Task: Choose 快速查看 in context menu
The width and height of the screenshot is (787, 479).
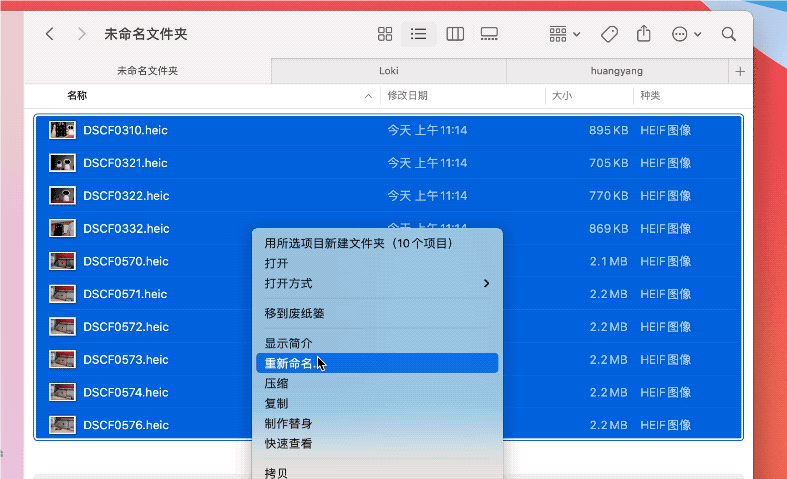Action: point(377,443)
